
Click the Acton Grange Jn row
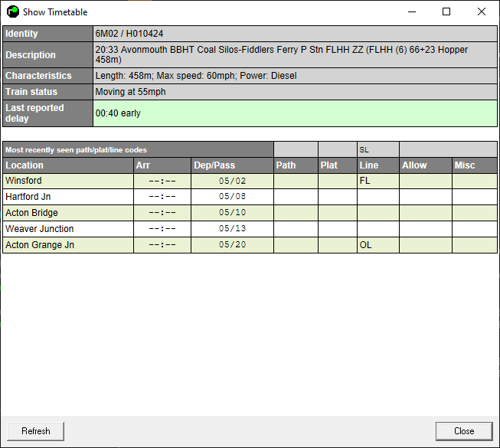67,245
